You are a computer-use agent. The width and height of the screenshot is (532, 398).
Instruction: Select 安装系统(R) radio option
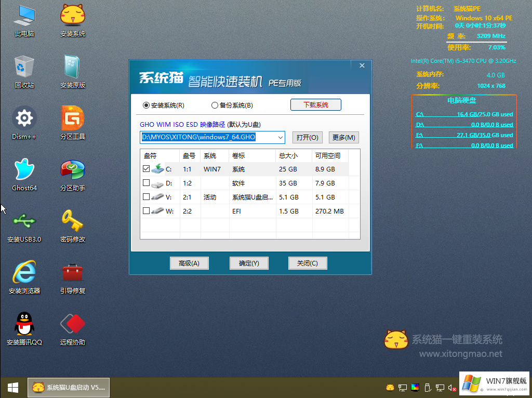tap(164, 105)
